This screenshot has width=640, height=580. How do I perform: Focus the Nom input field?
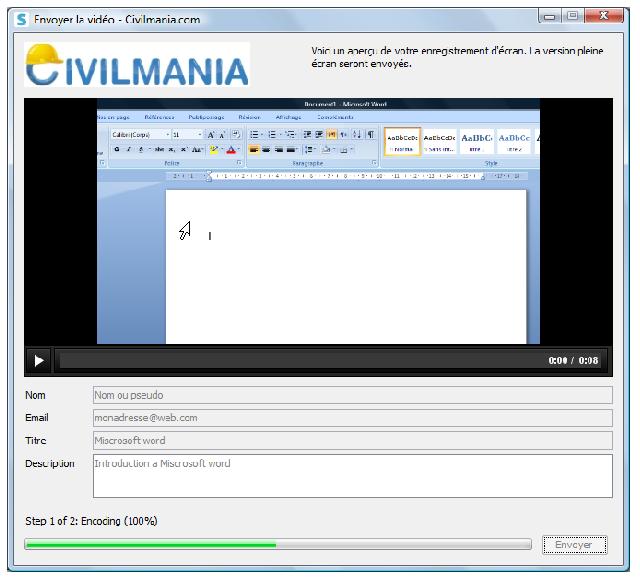pyautogui.click(x=353, y=395)
